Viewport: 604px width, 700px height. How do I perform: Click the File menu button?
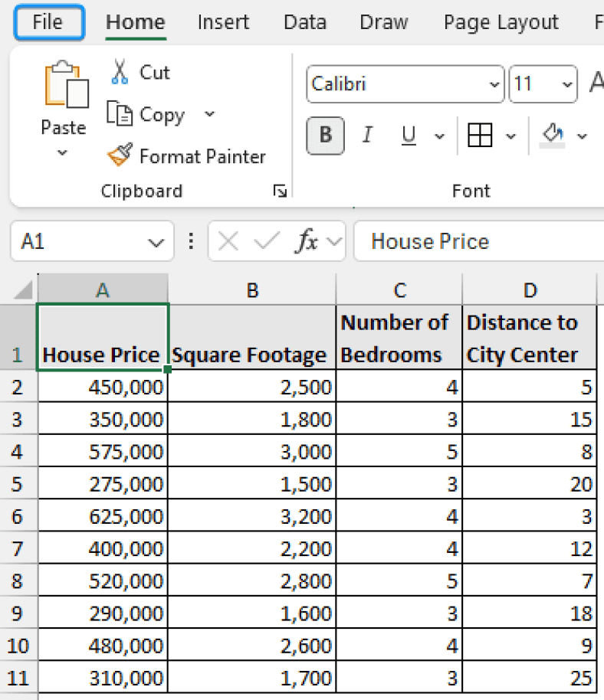point(48,22)
